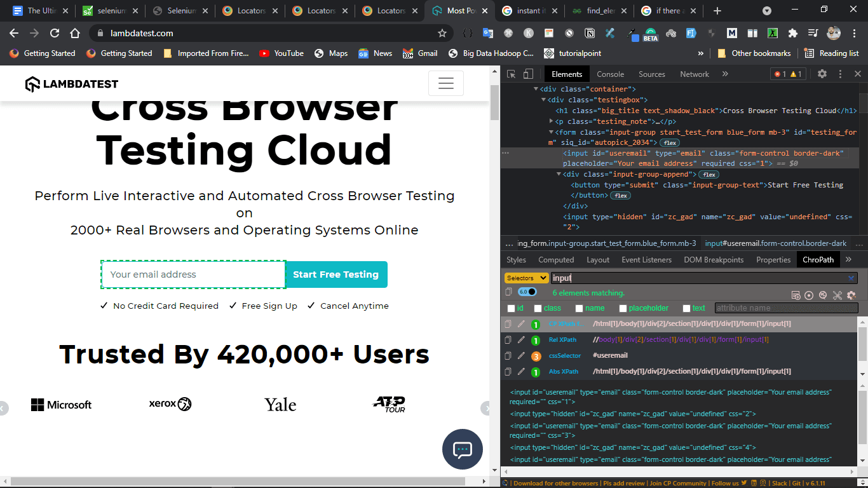Click ChroPath's record session icon
The width and height of the screenshot is (868, 488).
(809, 295)
